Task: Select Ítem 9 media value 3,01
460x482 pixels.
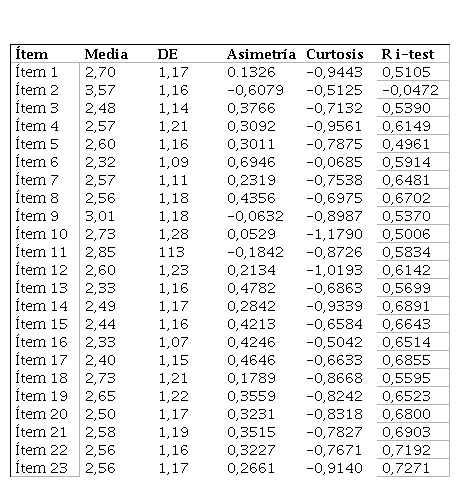Action: [100, 216]
